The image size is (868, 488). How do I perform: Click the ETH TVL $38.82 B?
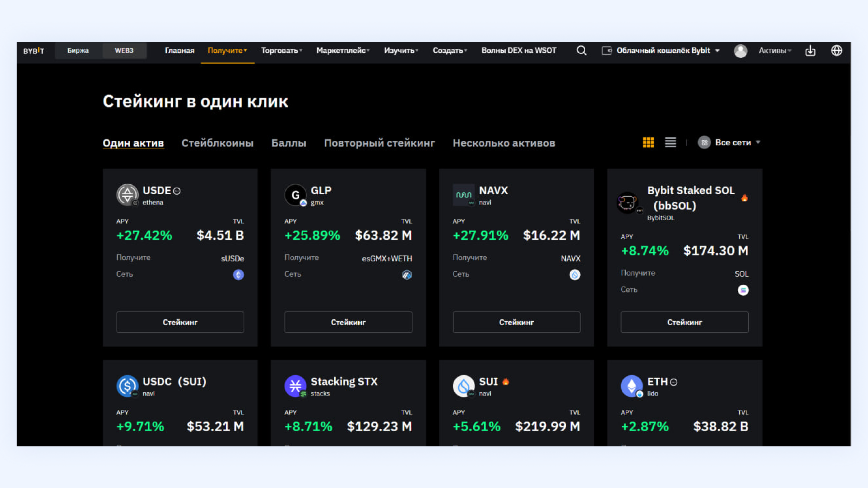(721, 426)
